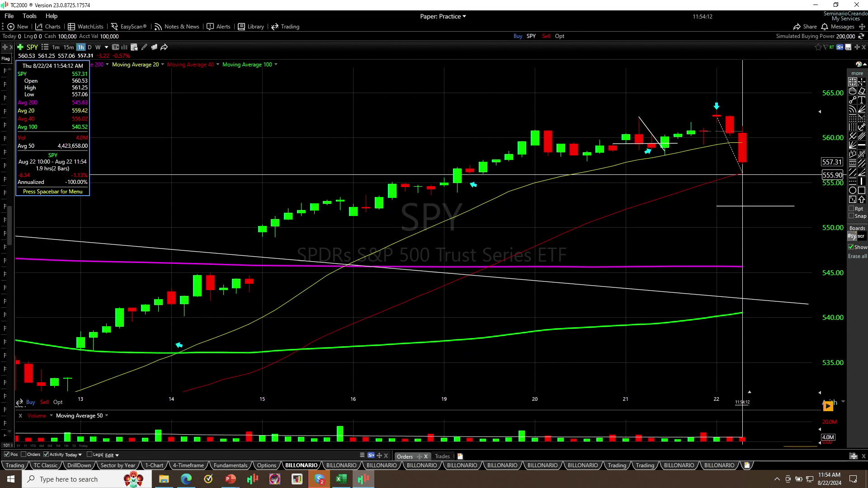Click the 15m timeframe button
Viewport: 868px width, 488px height.
(68, 47)
